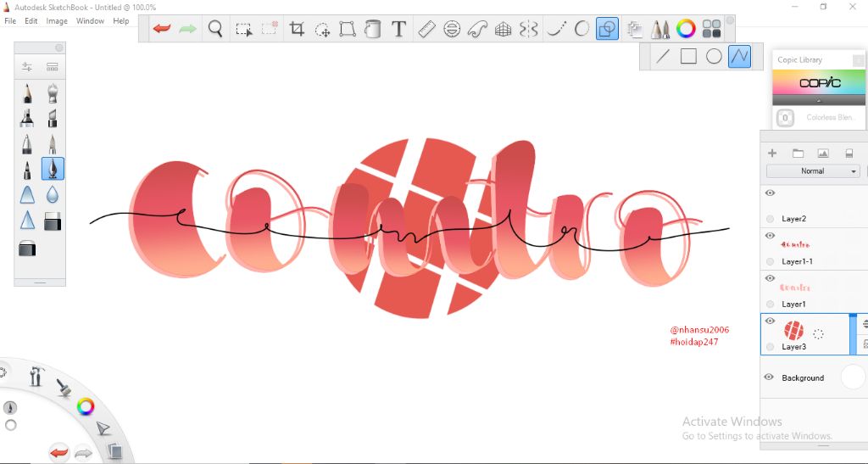
Task: Choose the Polyline draw style
Action: tap(739, 56)
